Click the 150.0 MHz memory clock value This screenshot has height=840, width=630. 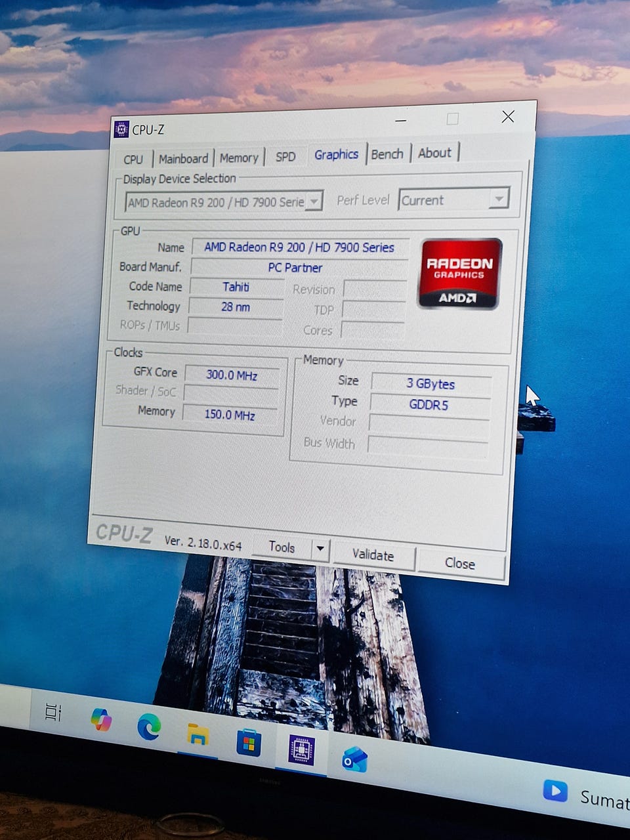pyautogui.click(x=230, y=415)
